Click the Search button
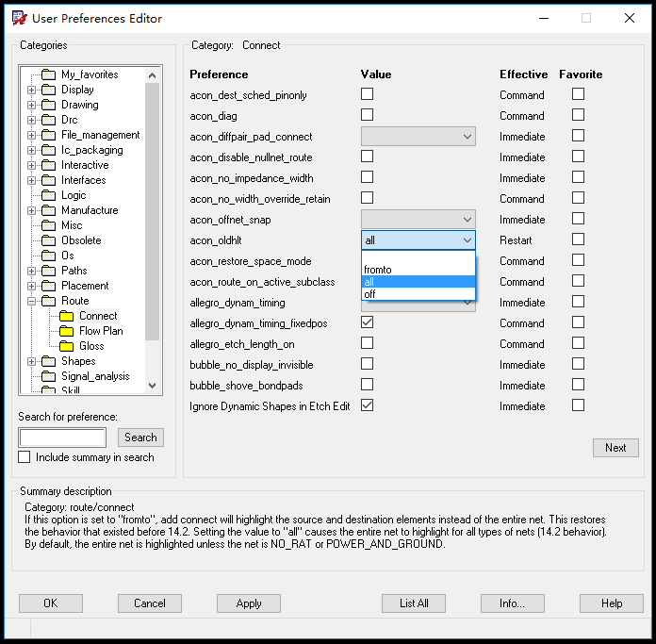The width and height of the screenshot is (656, 644). [x=140, y=438]
